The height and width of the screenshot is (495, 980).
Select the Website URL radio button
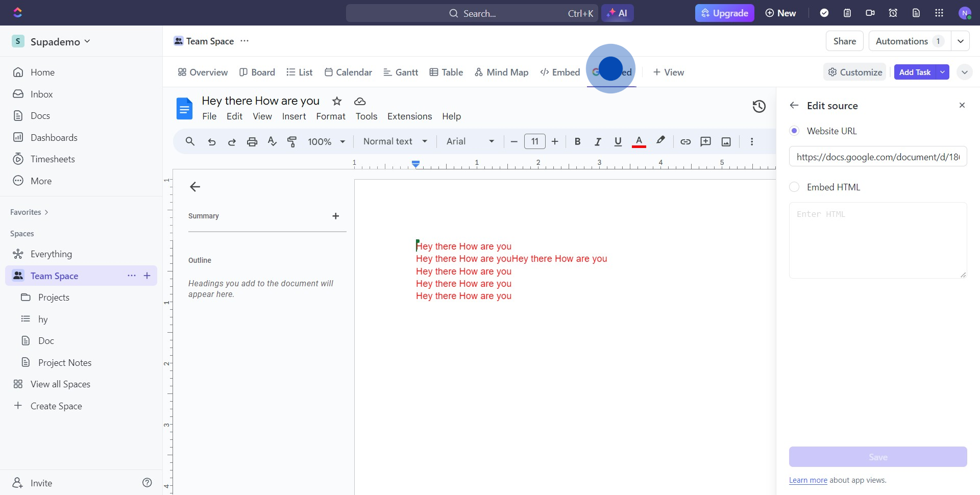[x=794, y=131]
